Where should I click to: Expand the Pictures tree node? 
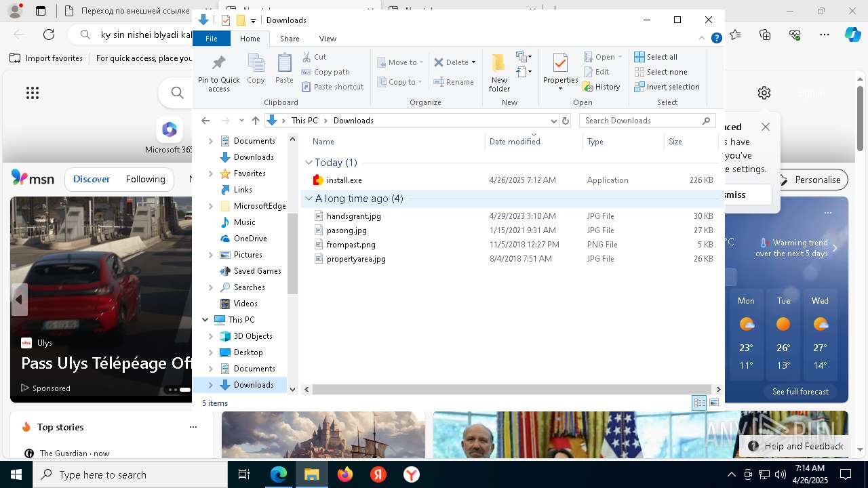pyautogui.click(x=210, y=255)
